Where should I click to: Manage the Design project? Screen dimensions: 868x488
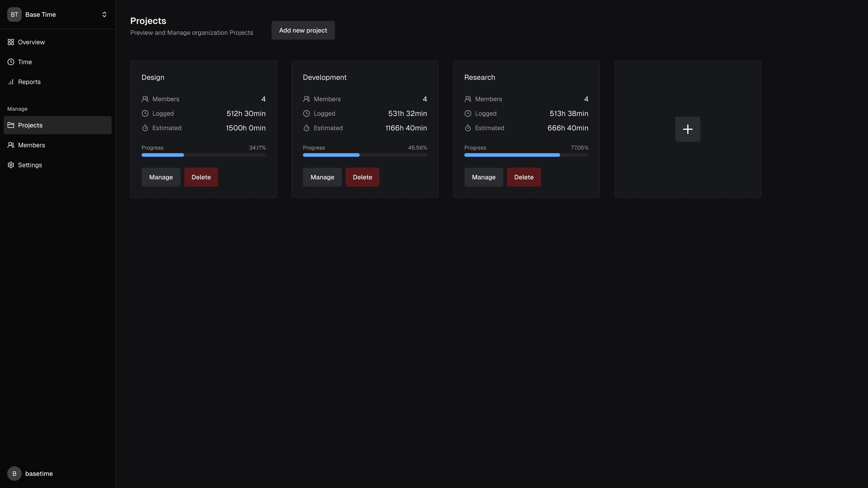click(161, 177)
